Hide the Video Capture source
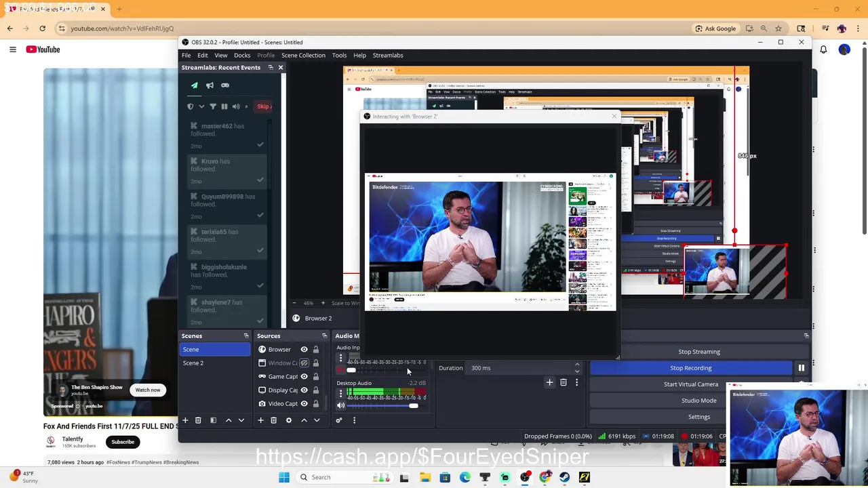The width and height of the screenshot is (868, 488). (x=304, y=404)
